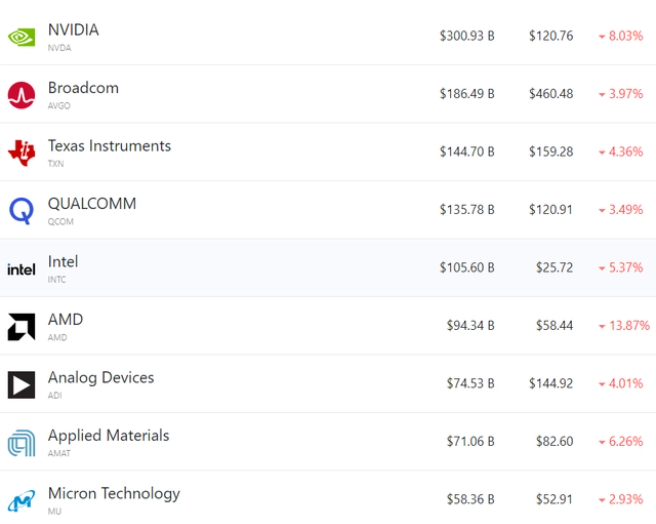Click the Intel logo icon
This screenshot has width=656, height=524.
tap(21, 269)
